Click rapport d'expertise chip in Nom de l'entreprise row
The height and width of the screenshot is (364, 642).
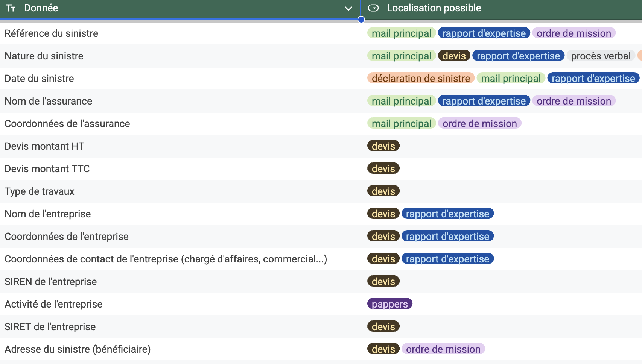[447, 214]
